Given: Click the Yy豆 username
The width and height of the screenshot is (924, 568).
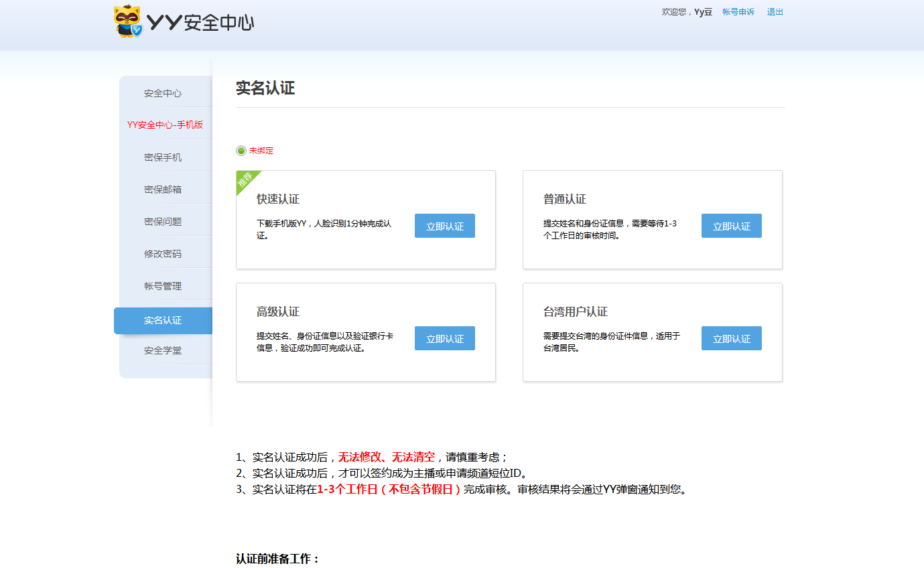Looking at the screenshot, I should pyautogui.click(x=703, y=12).
